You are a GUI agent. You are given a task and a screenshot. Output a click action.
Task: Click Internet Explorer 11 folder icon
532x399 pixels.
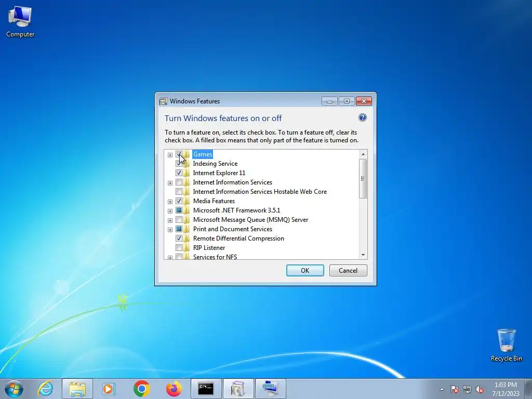tap(187, 173)
